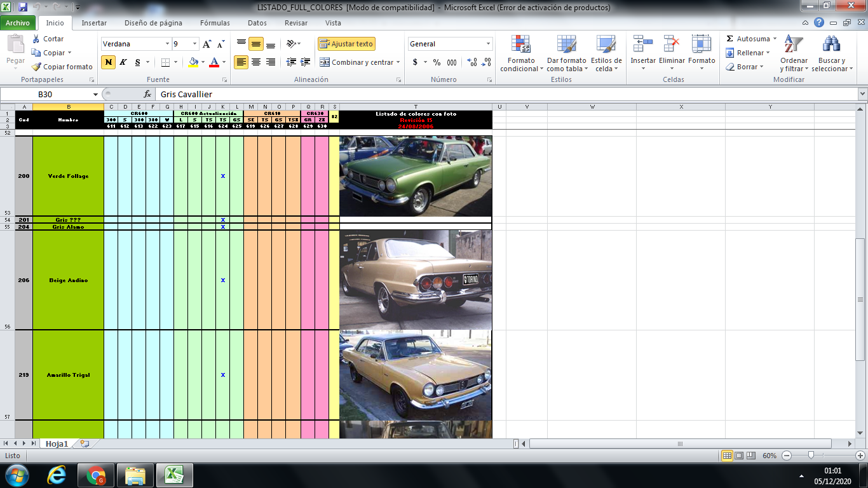Open the Archivo tab
The image size is (868, 488).
(x=18, y=23)
